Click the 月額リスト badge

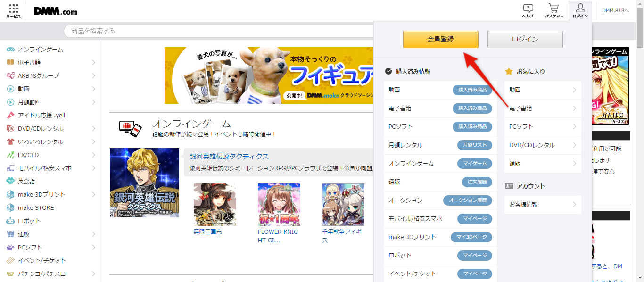click(475, 145)
